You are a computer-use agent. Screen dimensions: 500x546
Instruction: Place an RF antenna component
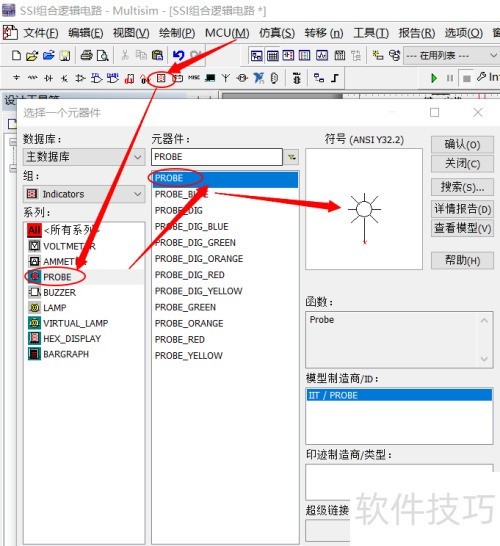[x=226, y=78]
